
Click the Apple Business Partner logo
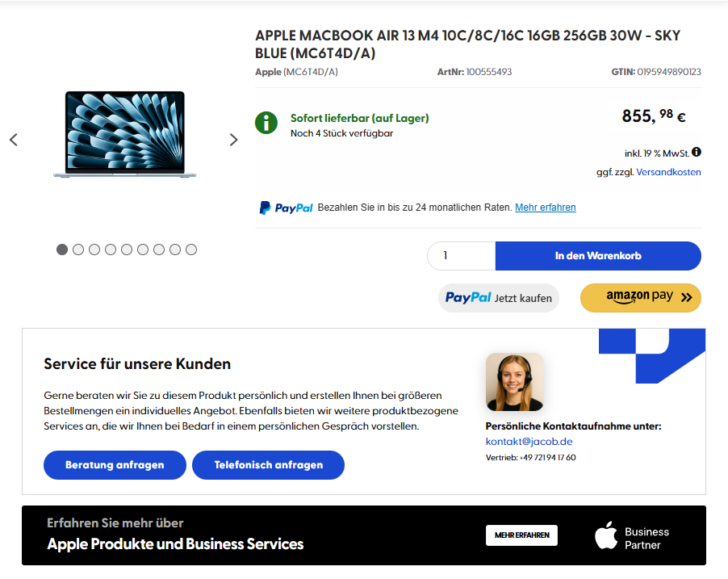(632, 537)
